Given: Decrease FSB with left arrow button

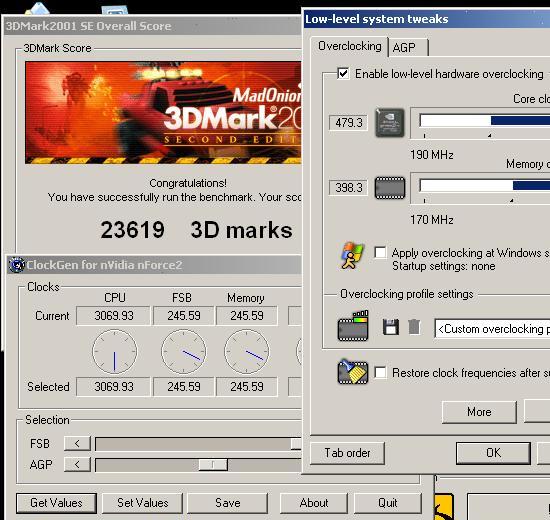Looking at the screenshot, I should 77,444.
